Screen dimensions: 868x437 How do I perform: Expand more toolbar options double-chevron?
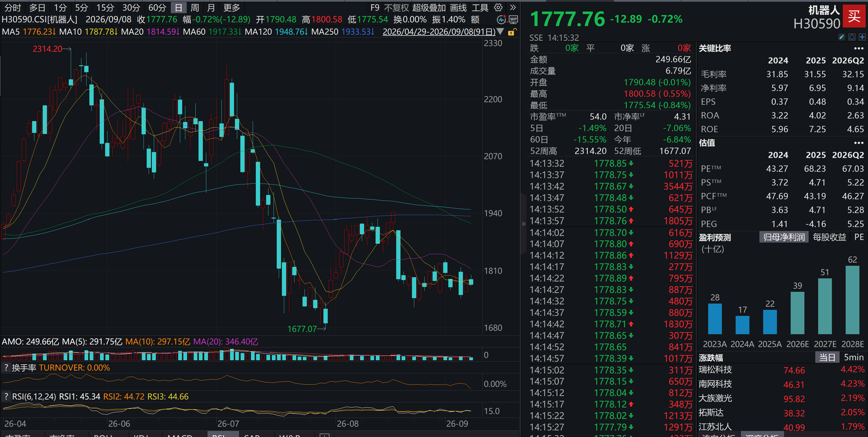pyautogui.click(x=512, y=7)
